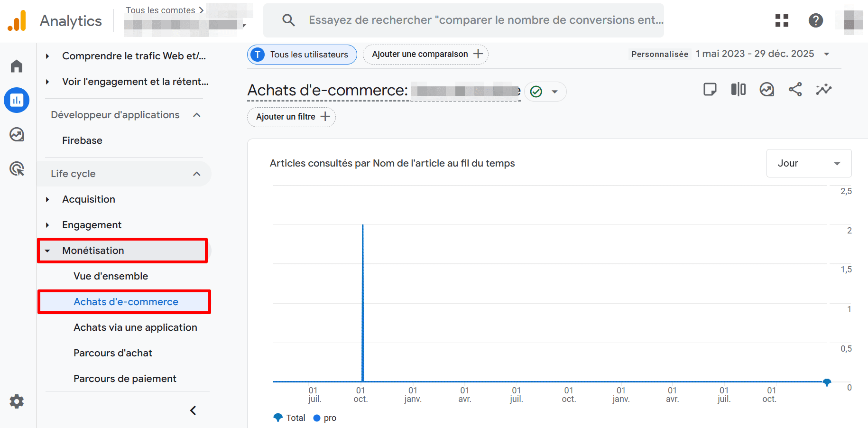Screen dimensions: 868x428
Task: Open the Jour granularity dropdown
Action: pos(809,163)
